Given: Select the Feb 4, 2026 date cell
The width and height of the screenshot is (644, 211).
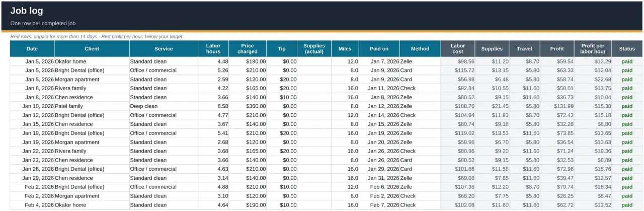Looking at the screenshot, I should point(32,205).
